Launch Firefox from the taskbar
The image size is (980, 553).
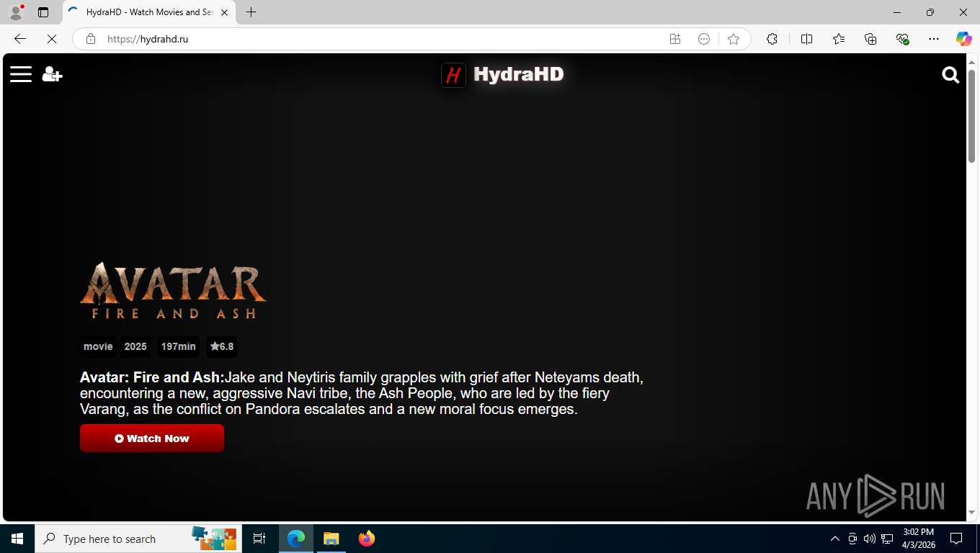tap(367, 539)
